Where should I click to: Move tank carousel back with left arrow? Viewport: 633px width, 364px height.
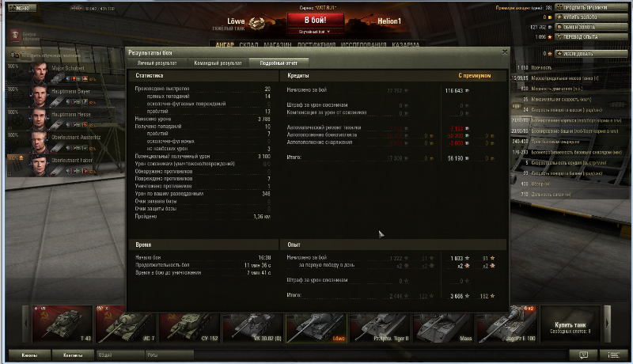pyautogui.click(x=26, y=324)
